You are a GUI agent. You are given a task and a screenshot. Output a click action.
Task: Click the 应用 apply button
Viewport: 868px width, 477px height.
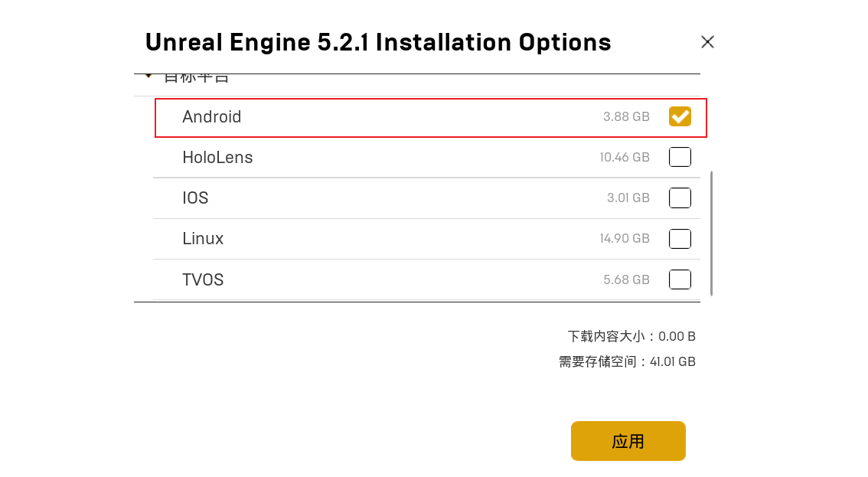pyautogui.click(x=628, y=441)
